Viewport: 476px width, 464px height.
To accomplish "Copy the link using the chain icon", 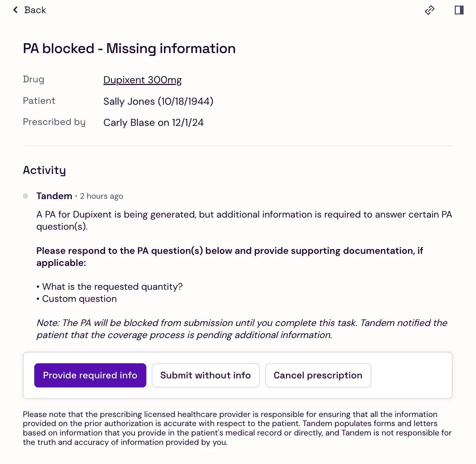I will [x=429, y=10].
